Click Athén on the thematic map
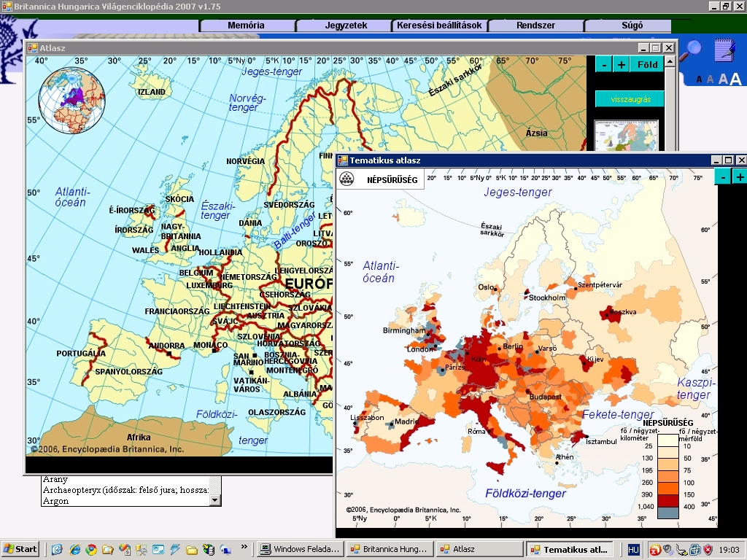 [x=565, y=457]
